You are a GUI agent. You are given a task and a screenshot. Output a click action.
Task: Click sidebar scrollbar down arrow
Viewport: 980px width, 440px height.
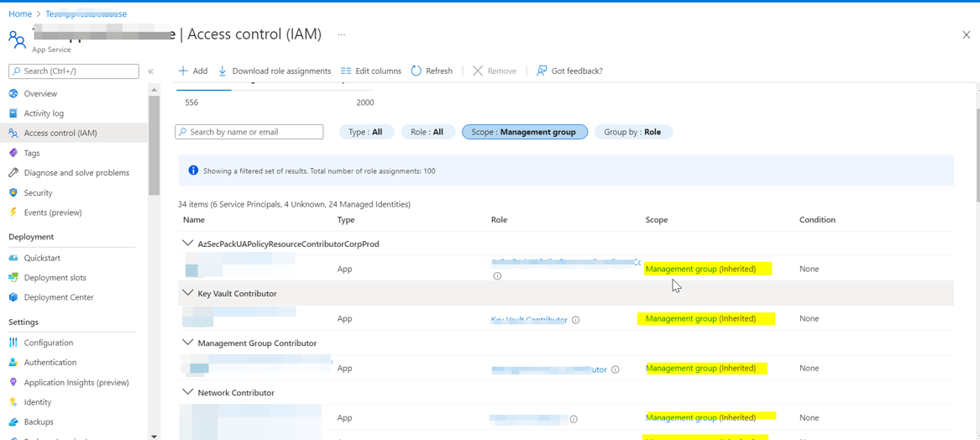[154, 435]
